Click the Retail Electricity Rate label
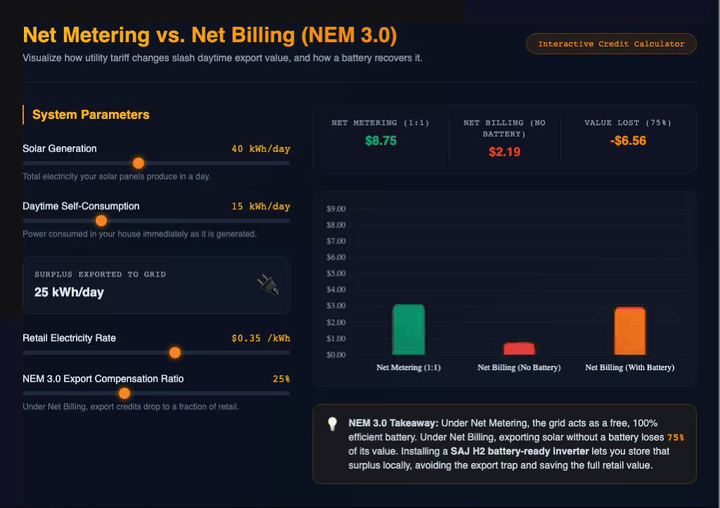 69,338
